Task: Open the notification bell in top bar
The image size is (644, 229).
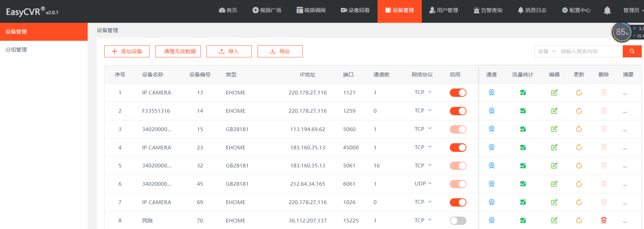Action: click(x=607, y=11)
